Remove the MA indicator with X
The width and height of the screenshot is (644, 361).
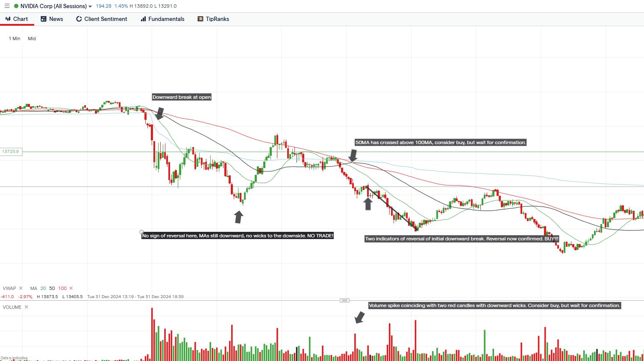(71, 288)
